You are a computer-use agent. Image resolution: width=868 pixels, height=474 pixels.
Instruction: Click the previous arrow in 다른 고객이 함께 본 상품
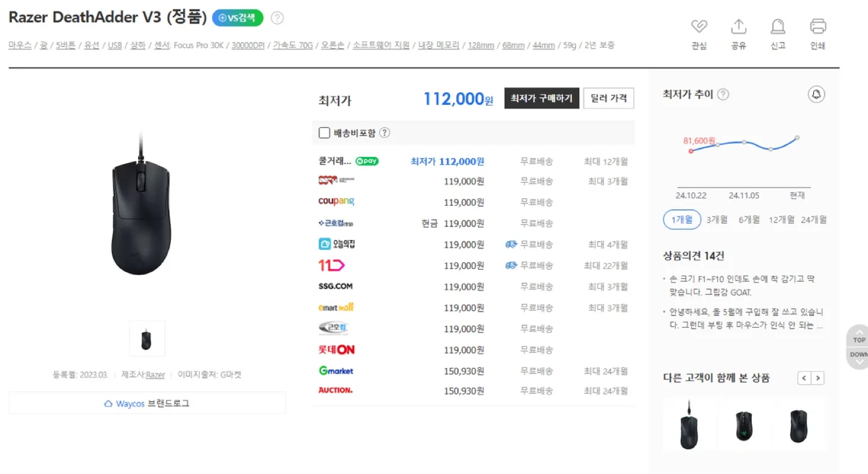point(804,378)
